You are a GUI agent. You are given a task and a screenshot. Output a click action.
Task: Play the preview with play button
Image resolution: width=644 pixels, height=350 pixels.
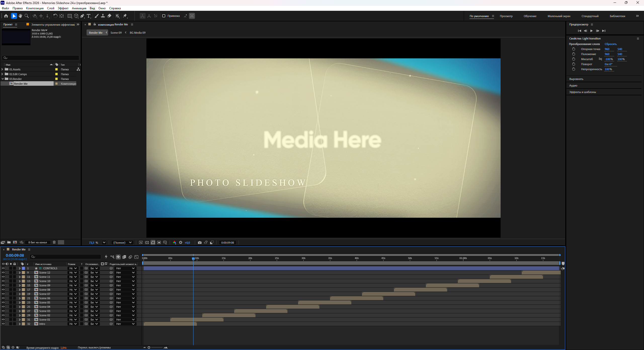pyautogui.click(x=591, y=31)
